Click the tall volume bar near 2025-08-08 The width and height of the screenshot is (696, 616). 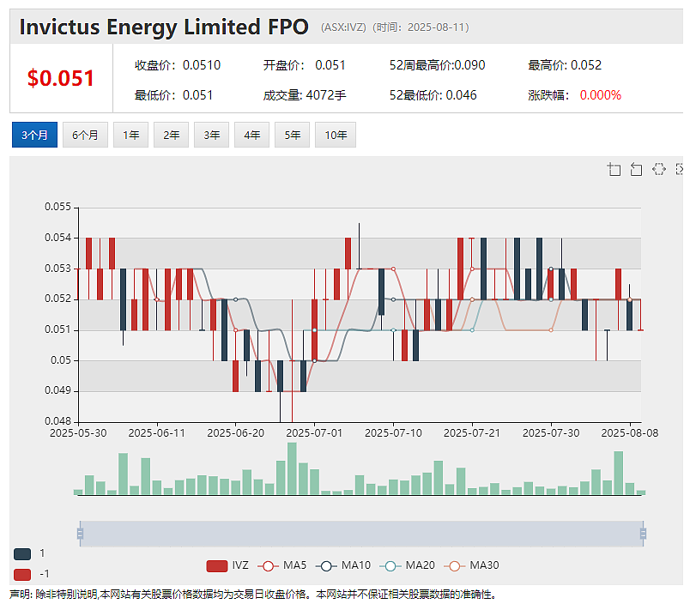point(618,473)
